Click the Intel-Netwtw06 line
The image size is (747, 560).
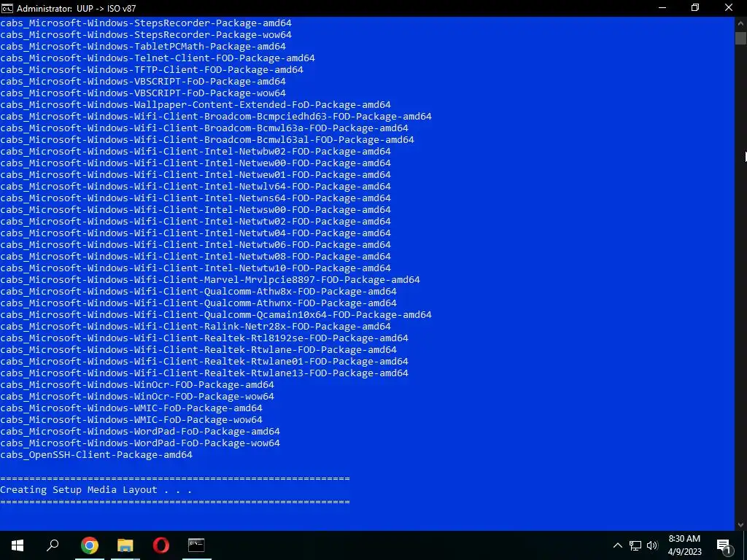(196, 245)
